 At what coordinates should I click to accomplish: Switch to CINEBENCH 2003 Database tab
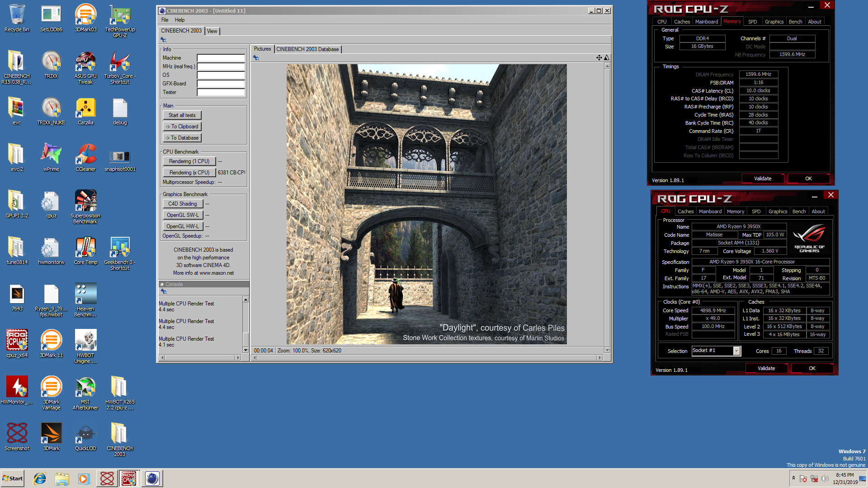[307, 49]
